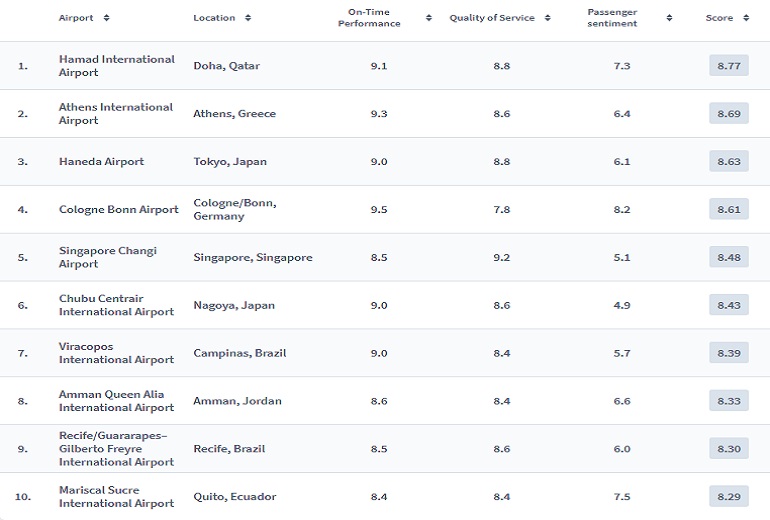This screenshot has height=520, width=770.
Task: Open Hamad International Airport entry
Action: point(116,66)
